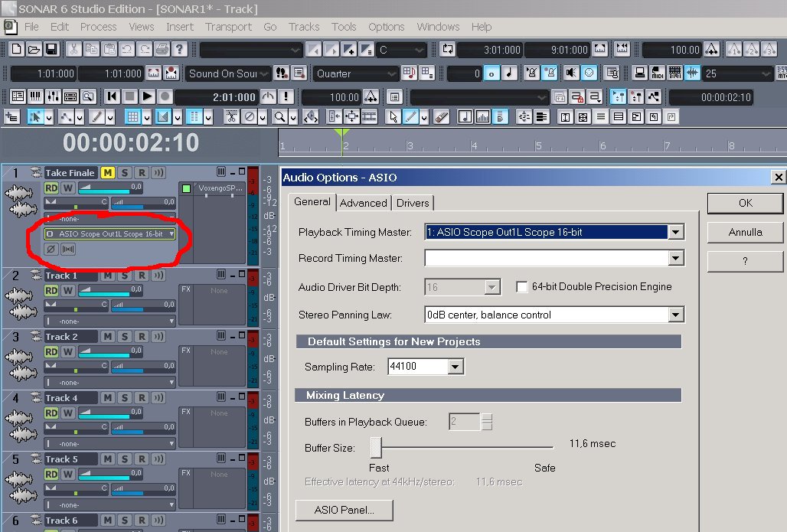The image size is (787, 532).
Task: Click the Paste toolbar icon
Action: [109, 49]
